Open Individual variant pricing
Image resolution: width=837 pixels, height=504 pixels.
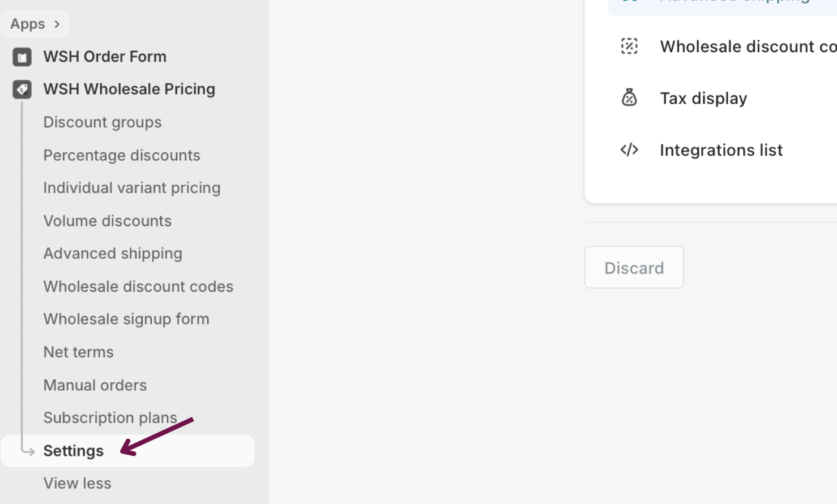pos(132,188)
